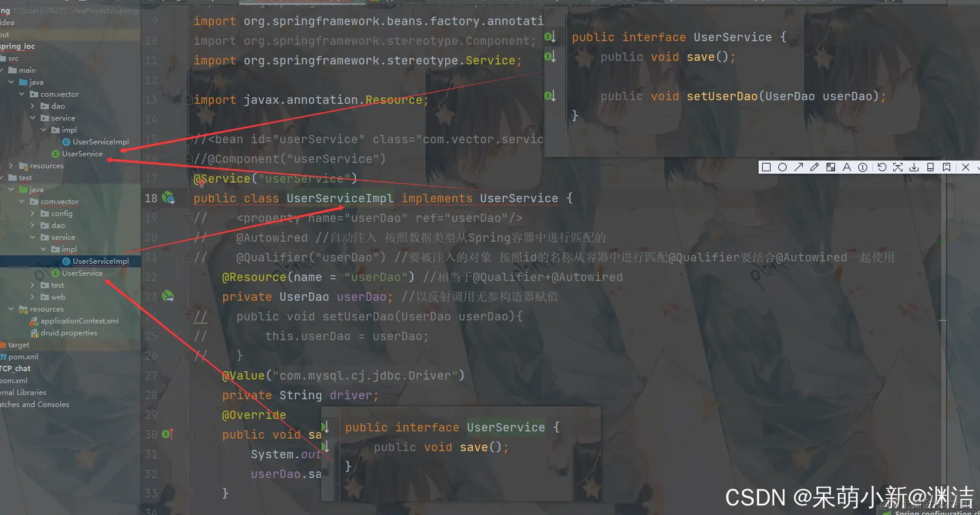Viewport: 980px width, 515px height.
Task: Select the mosaic blur tool
Action: click(831, 168)
